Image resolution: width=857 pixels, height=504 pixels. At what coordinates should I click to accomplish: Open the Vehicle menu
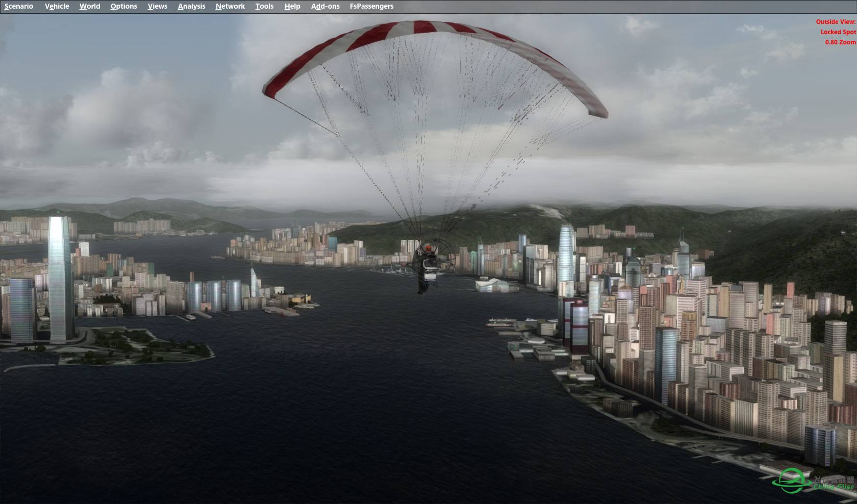(x=57, y=6)
